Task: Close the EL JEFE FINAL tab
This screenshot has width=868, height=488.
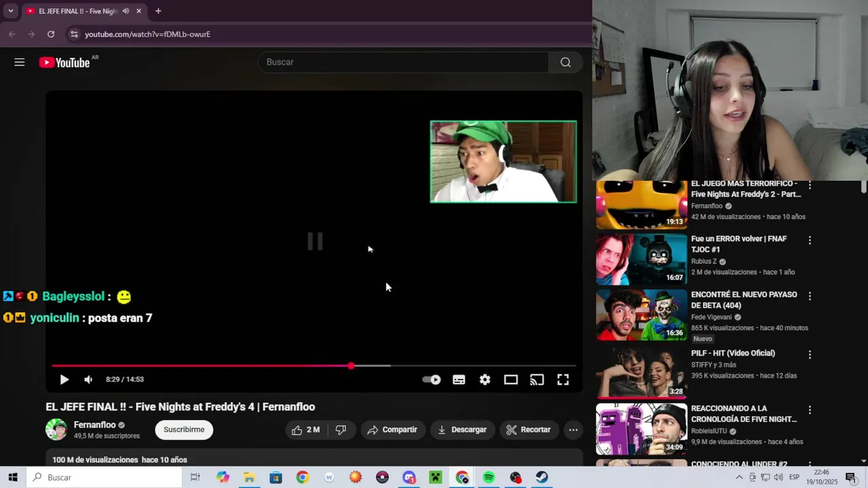Action: [138, 11]
